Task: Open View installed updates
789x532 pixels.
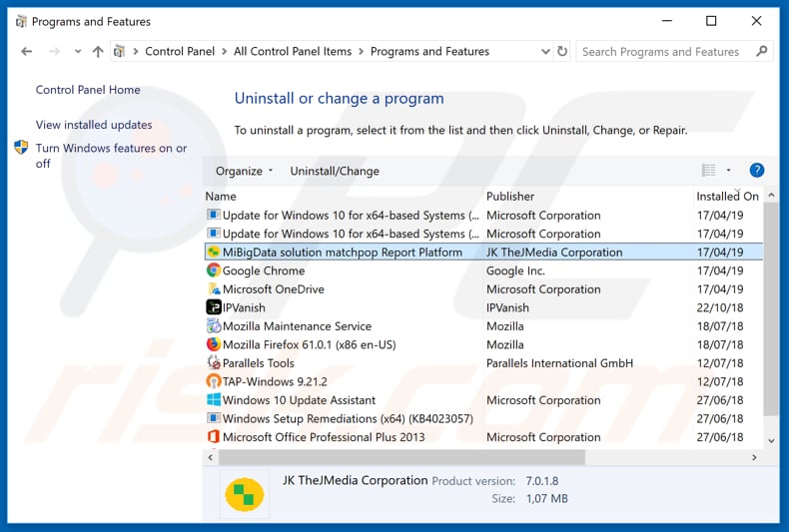Action: 94,125
